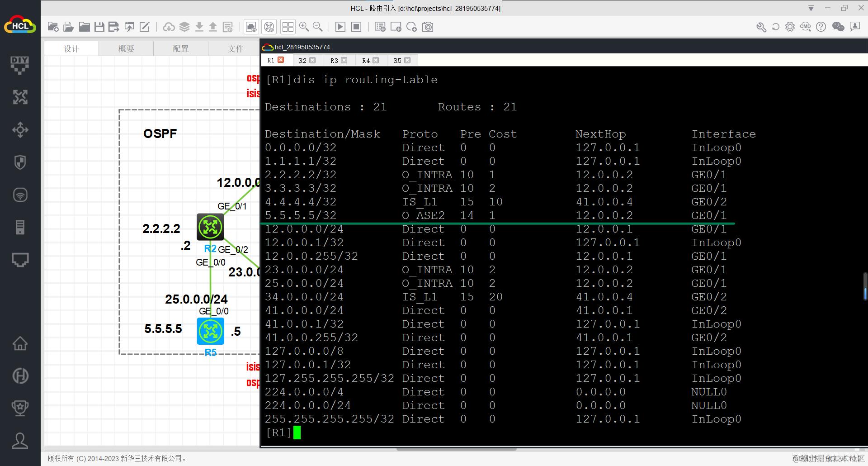The image size is (868, 466).
Task: Click the layers stack toolbar icon
Action: pyautogui.click(x=184, y=27)
